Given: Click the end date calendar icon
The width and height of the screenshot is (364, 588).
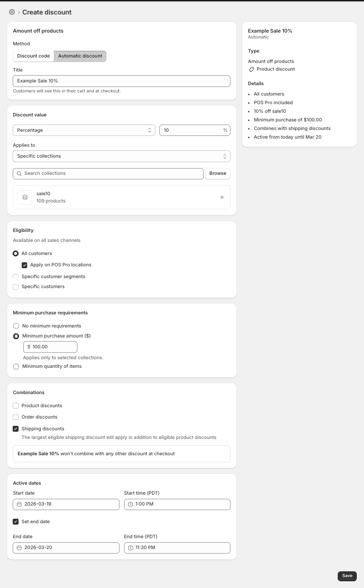Looking at the screenshot, I should (x=19, y=547).
